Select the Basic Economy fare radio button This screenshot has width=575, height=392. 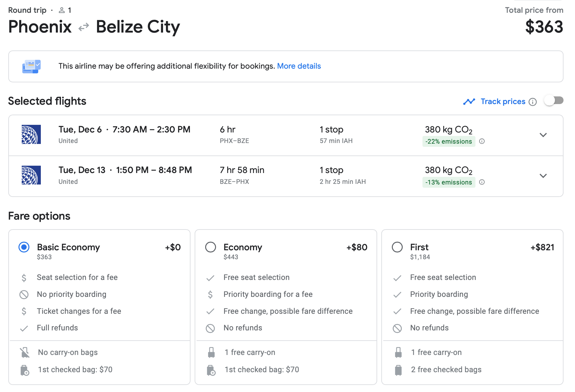tap(24, 247)
